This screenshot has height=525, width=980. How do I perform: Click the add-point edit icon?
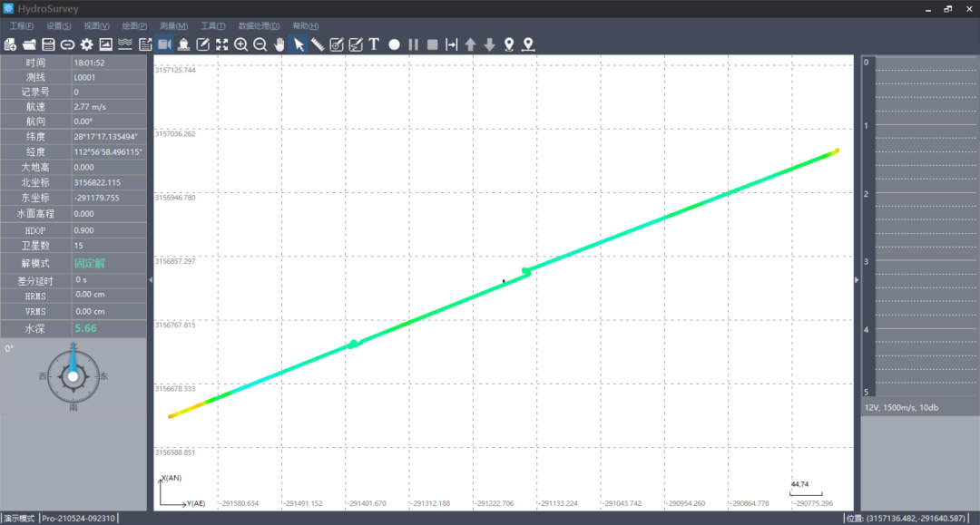[337, 44]
